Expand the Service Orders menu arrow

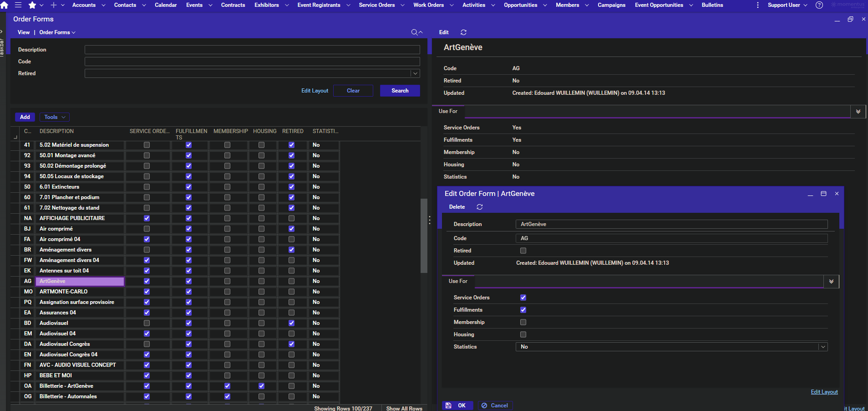(x=402, y=5)
